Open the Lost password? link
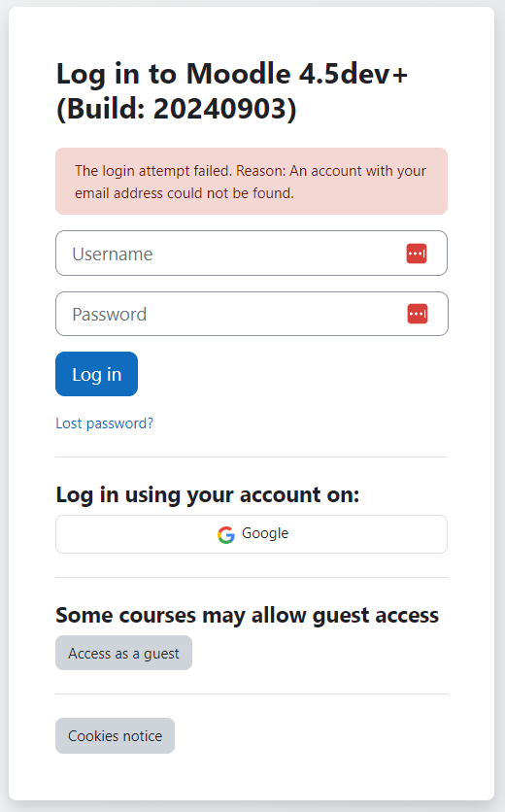The width and height of the screenshot is (505, 812). click(104, 423)
